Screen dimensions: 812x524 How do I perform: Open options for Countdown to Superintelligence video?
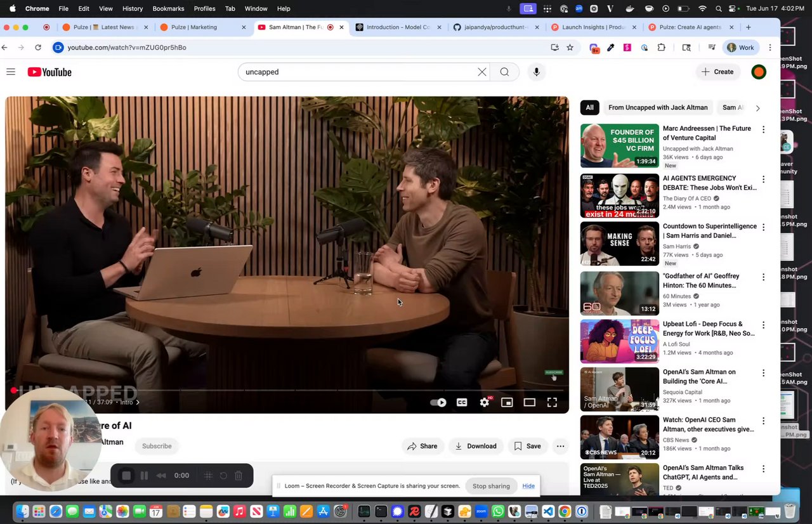pyautogui.click(x=763, y=227)
